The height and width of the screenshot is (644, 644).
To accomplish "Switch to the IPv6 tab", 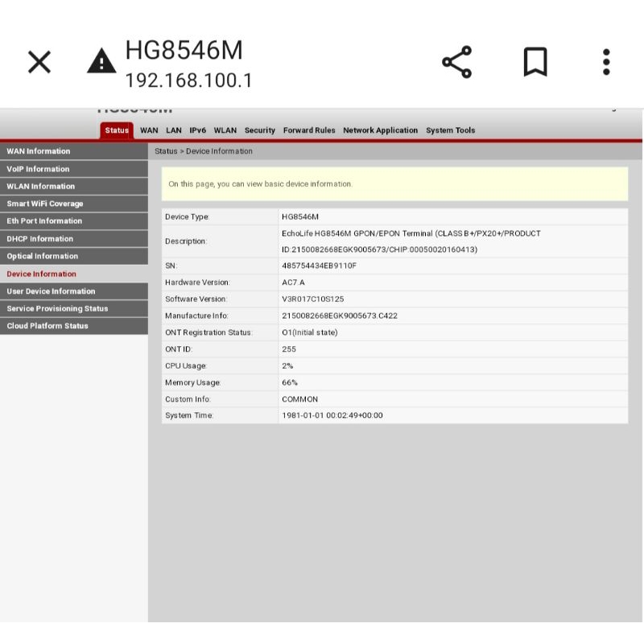I will [197, 130].
